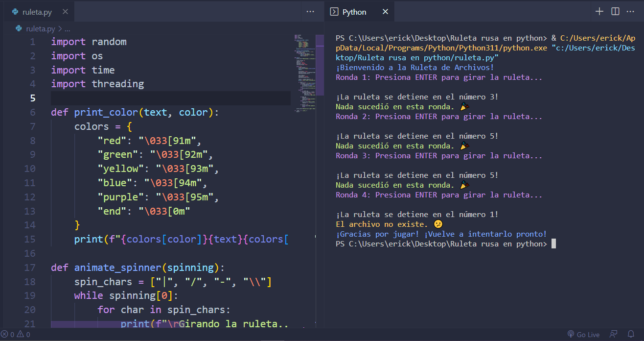This screenshot has height=341, width=644.
Task: Click 'colors = {' on line 7
Action: 103,126
